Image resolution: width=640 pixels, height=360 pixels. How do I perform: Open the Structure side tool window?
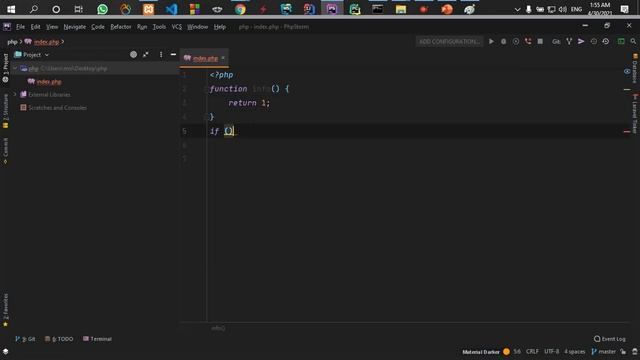5,111
